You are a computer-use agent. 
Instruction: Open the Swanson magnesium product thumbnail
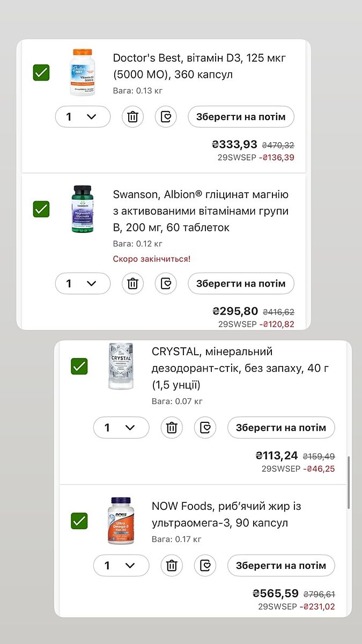coord(83,209)
